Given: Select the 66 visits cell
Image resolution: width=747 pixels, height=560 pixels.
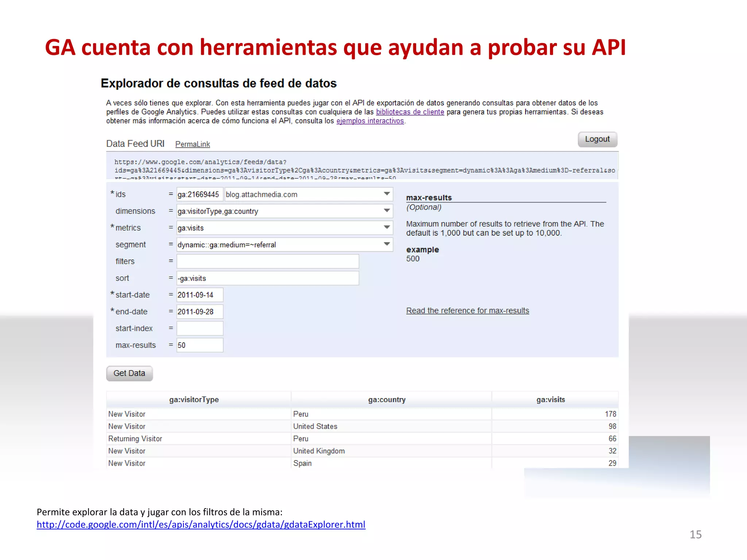Looking at the screenshot, I should [x=555, y=439].
